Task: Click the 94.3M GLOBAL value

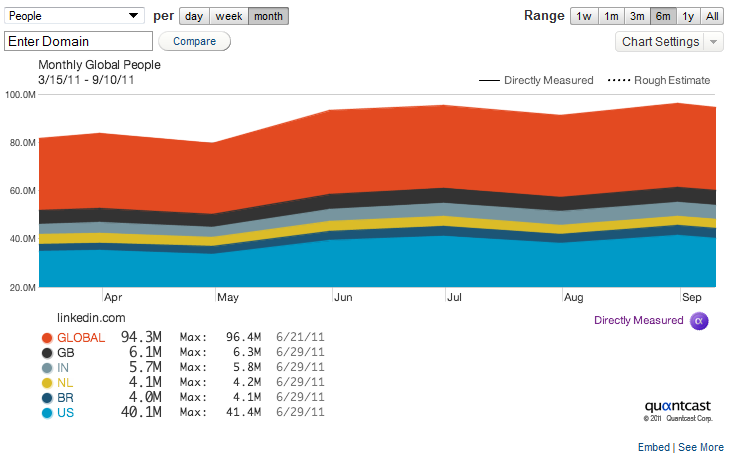Action: tap(141, 337)
